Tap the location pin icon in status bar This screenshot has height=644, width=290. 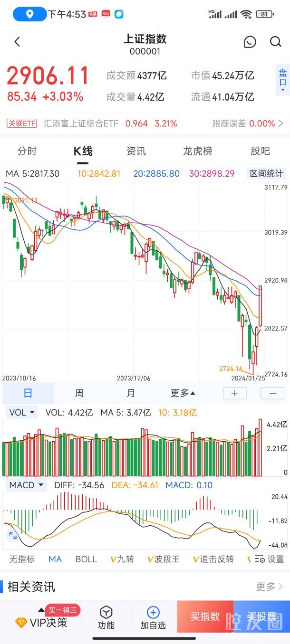coord(29,14)
